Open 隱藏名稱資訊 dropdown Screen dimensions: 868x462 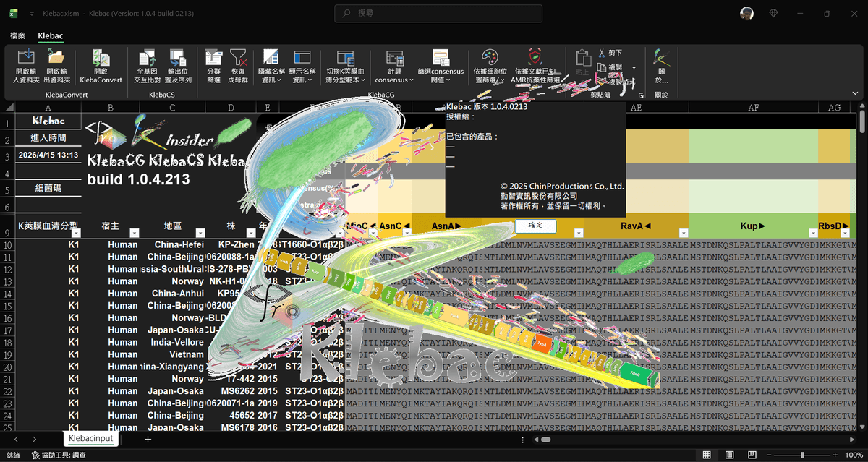click(x=271, y=67)
